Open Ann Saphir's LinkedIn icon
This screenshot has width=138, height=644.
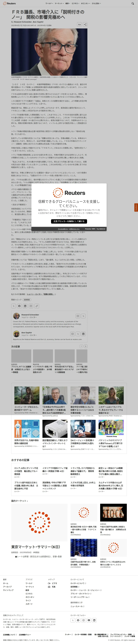tap(83, 334)
